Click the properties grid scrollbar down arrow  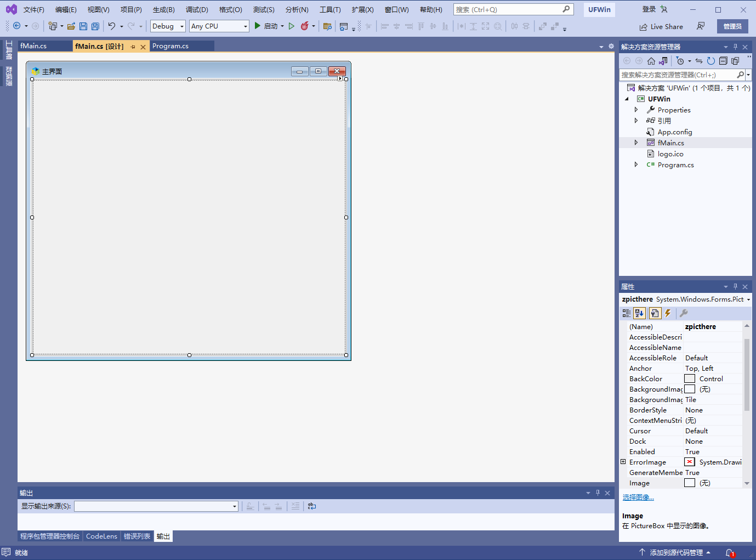[747, 483]
